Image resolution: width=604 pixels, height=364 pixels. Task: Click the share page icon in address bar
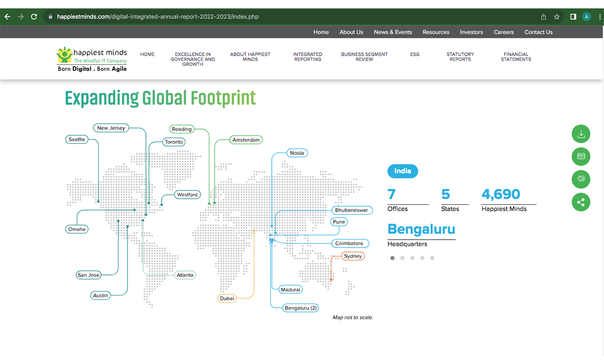tap(544, 17)
